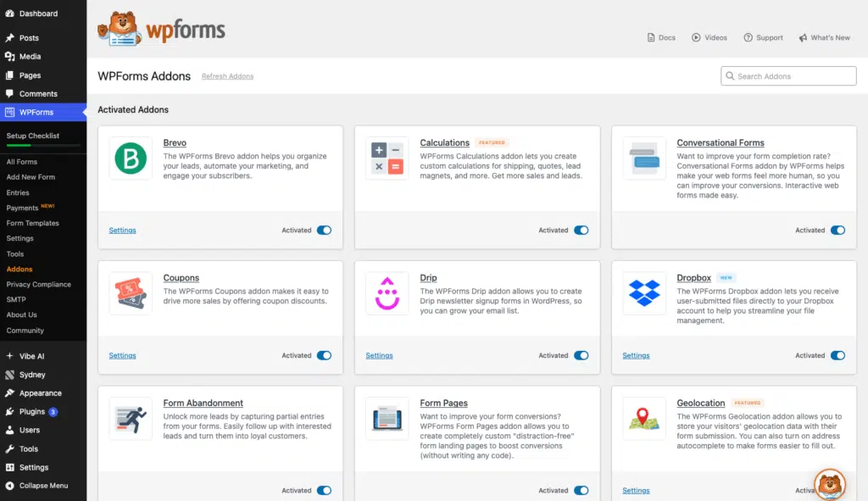Click the Conversational Forms addon icon
Image resolution: width=868 pixels, height=501 pixels.
point(644,159)
